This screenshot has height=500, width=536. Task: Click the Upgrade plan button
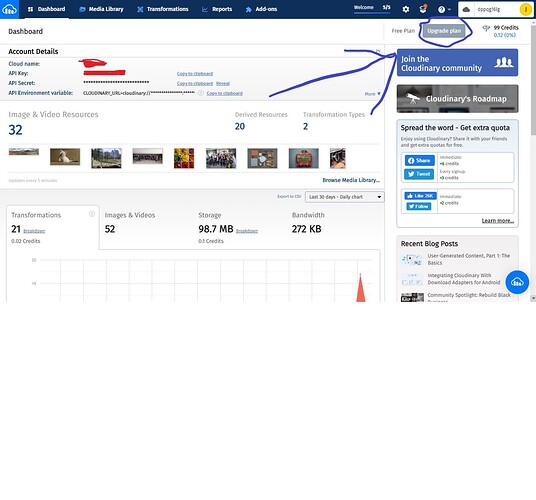[444, 31]
